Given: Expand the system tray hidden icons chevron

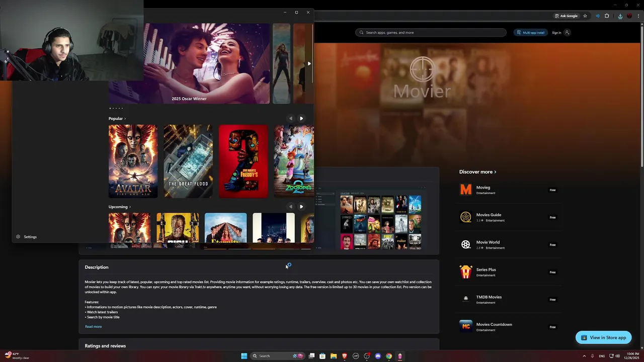Looking at the screenshot, I should pyautogui.click(x=584, y=356).
